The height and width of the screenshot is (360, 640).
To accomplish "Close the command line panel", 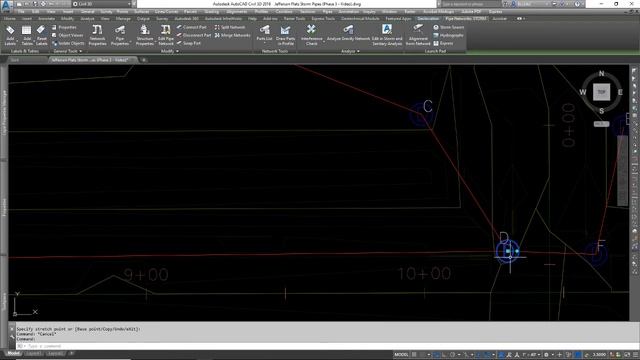I will pyautogui.click(x=11, y=329).
